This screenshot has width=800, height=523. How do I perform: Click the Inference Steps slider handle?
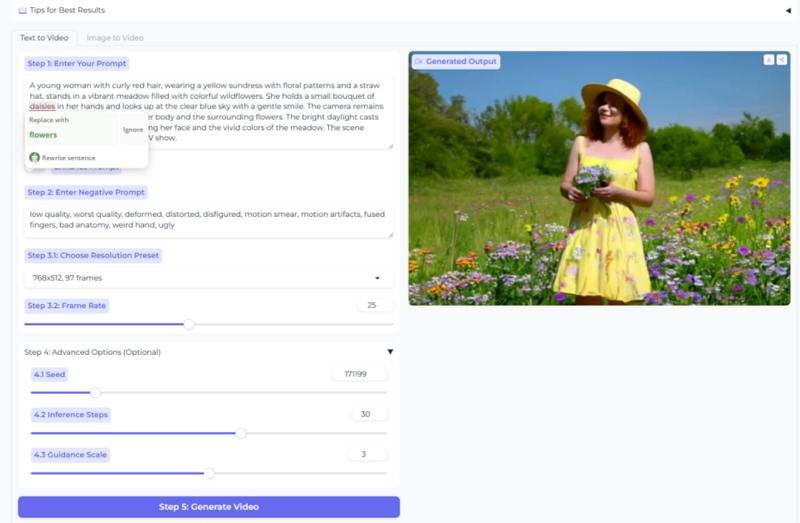point(241,433)
